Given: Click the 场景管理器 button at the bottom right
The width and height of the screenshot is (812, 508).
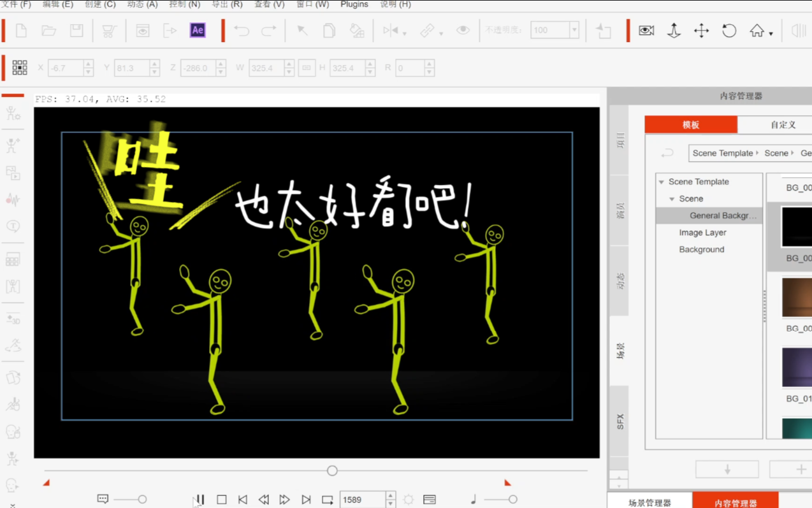Looking at the screenshot, I should click(x=649, y=502).
